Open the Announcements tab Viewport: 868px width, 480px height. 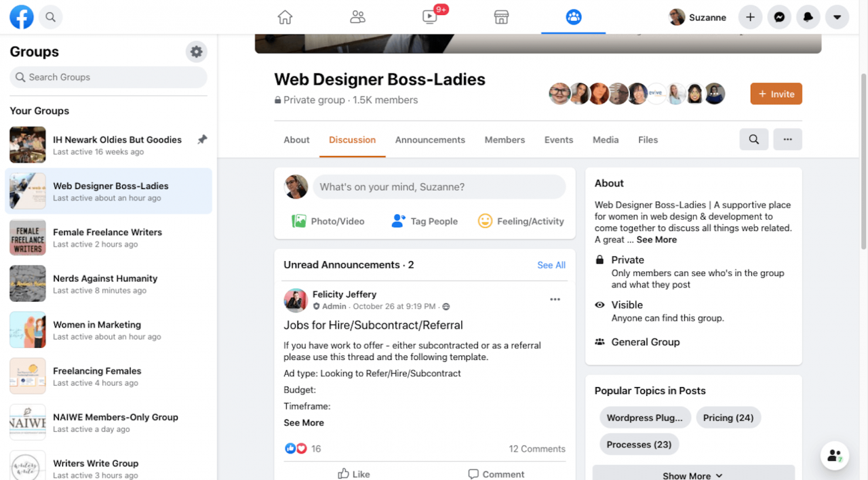[x=430, y=140]
